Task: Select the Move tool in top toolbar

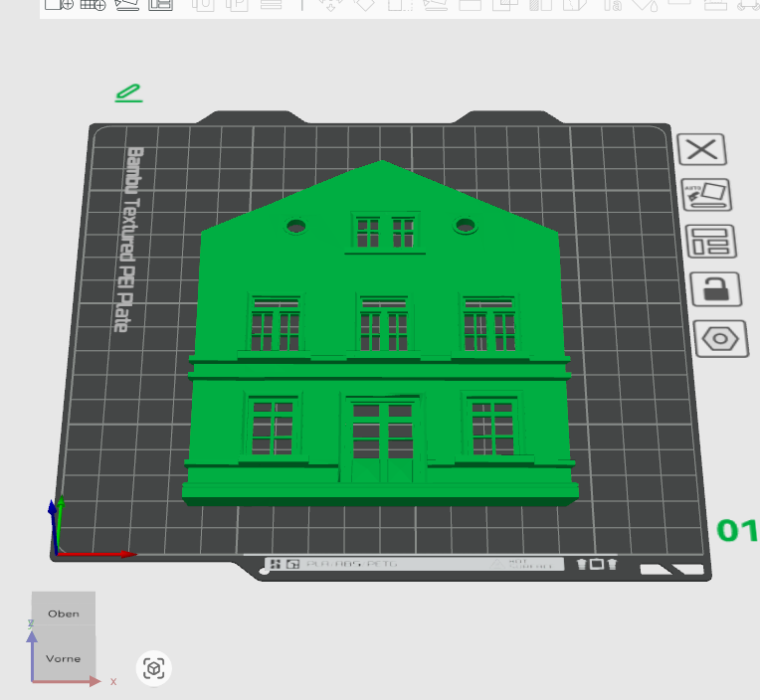Action: click(330, 4)
